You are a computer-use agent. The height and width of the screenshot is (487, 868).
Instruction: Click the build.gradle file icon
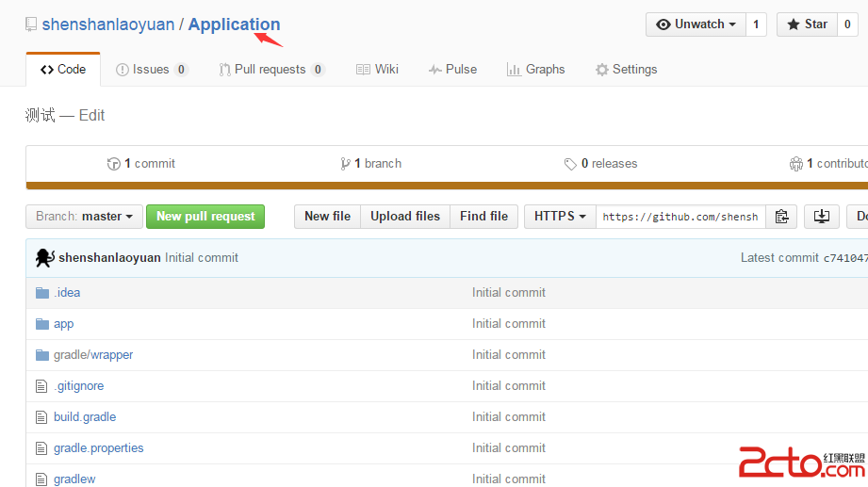click(x=41, y=417)
